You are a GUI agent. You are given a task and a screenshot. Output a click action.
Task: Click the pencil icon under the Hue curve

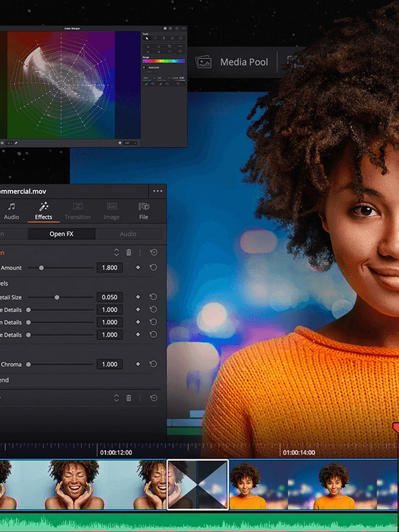click(146, 84)
